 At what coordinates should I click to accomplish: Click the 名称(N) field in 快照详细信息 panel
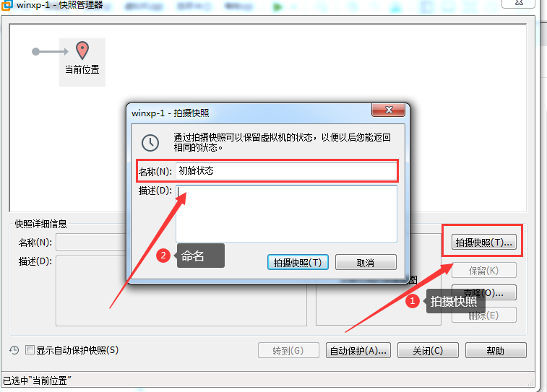91,242
